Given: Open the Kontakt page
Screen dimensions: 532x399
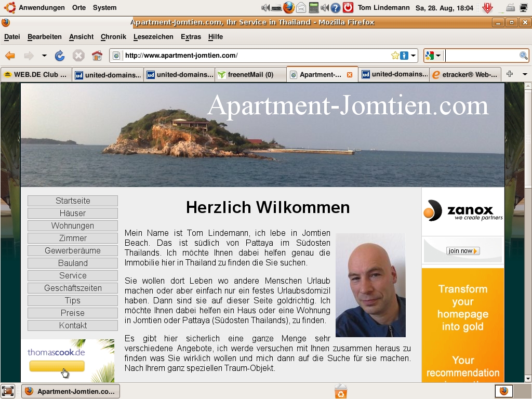Looking at the screenshot, I should click(x=73, y=325).
